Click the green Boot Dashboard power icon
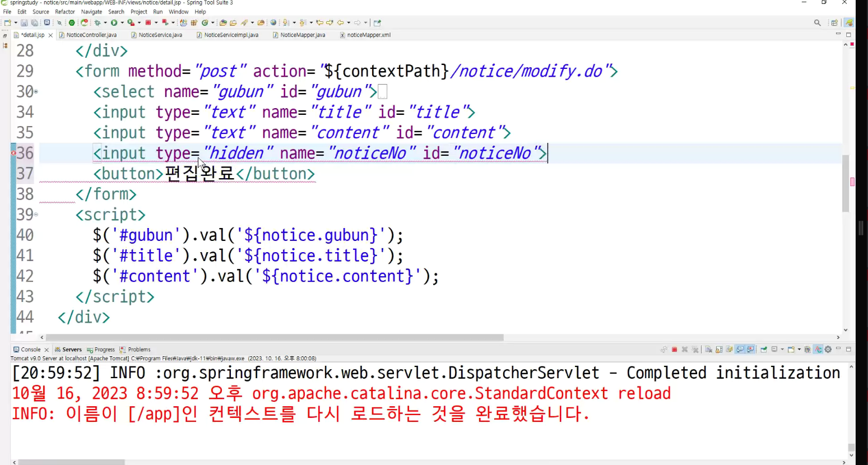Screen dimensions: 868x465 pos(72,23)
